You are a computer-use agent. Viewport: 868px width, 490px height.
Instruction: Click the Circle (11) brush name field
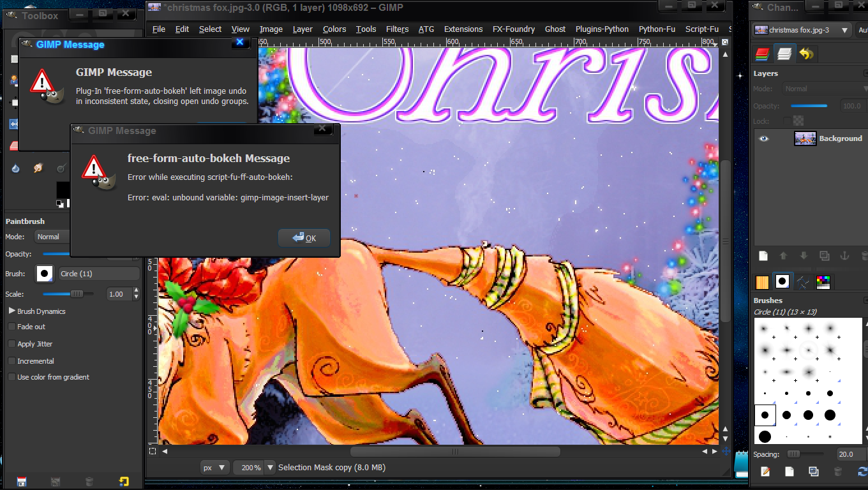(99, 274)
